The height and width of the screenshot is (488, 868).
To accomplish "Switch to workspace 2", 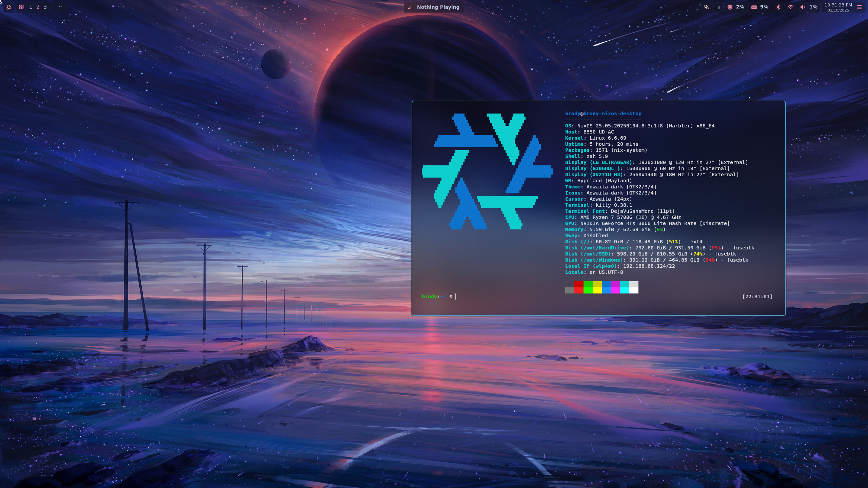I will click(x=38, y=7).
